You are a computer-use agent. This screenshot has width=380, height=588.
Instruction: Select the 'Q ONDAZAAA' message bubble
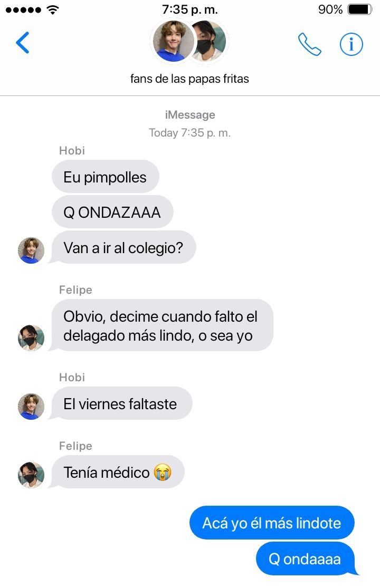(x=112, y=212)
